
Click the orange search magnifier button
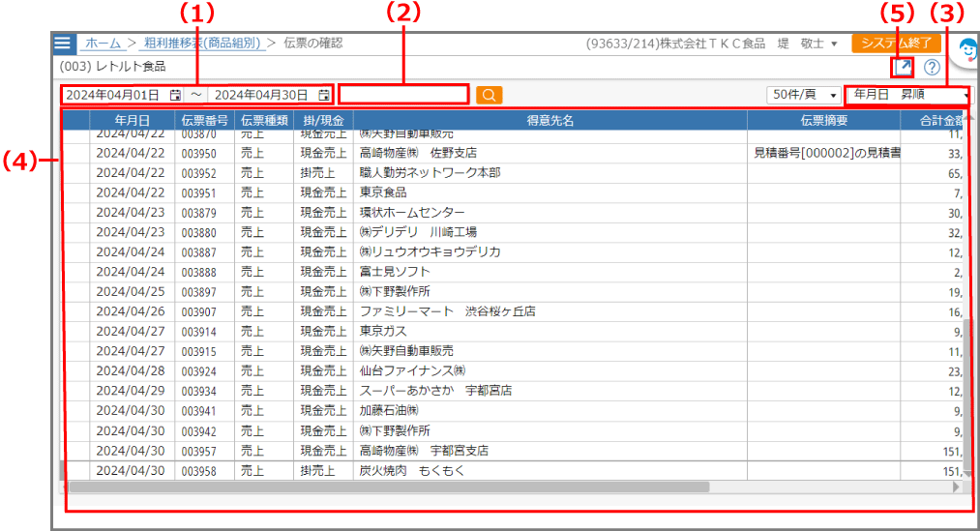pyautogui.click(x=490, y=95)
